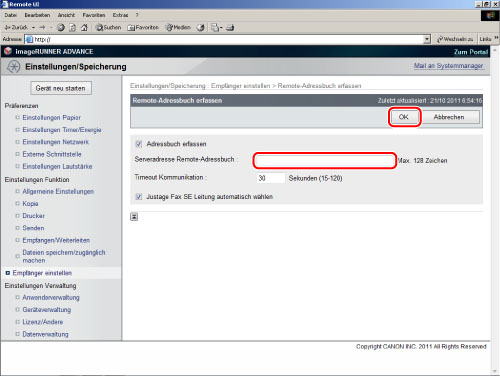The image size is (500, 376).
Task: Open the Zurück history dropdown arrow
Action: point(34,28)
